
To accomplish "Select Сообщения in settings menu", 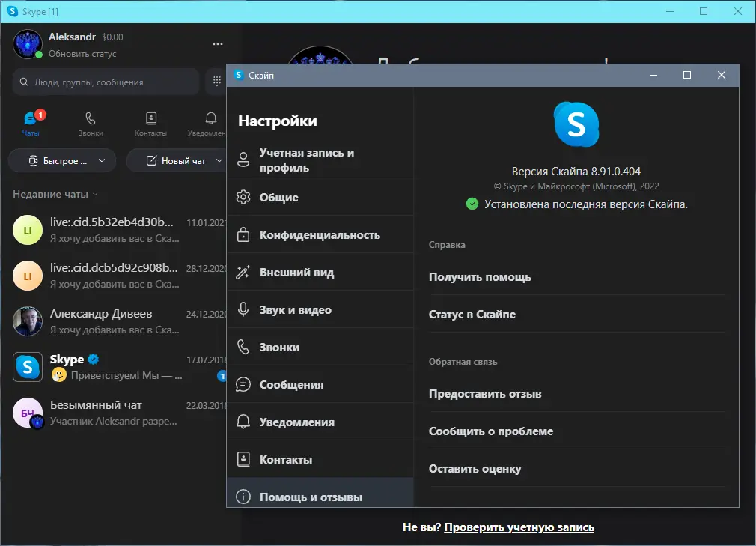I will pyautogui.click(x=320, y=384).
